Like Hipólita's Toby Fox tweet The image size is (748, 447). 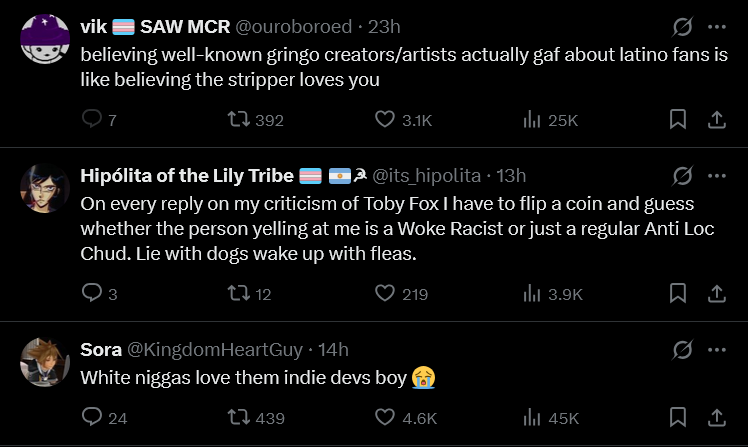(x=386, y=294)
